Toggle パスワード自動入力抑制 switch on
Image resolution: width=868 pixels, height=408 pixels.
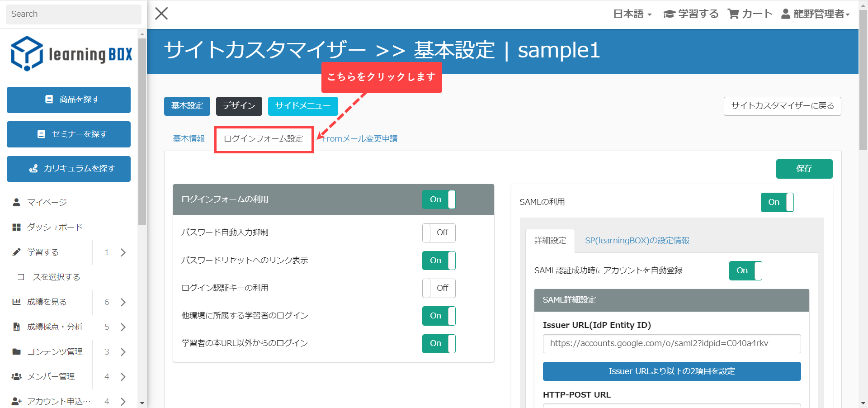click(439, 232)
